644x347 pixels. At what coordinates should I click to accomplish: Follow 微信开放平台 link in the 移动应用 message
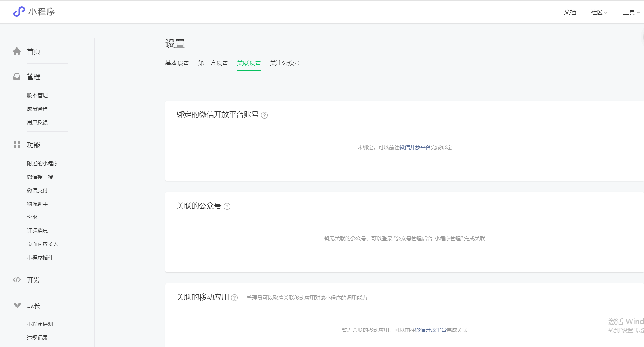pos(431,330)
